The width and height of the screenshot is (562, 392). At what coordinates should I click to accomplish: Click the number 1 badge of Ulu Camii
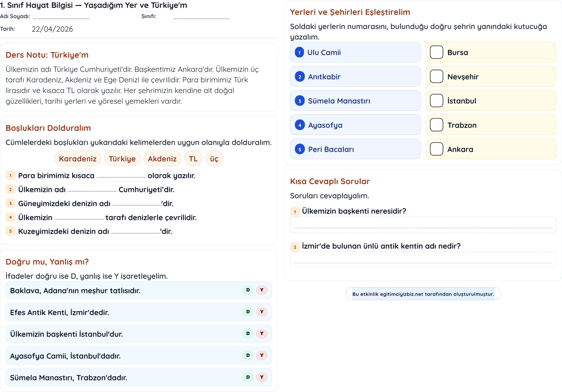point(299,52)
